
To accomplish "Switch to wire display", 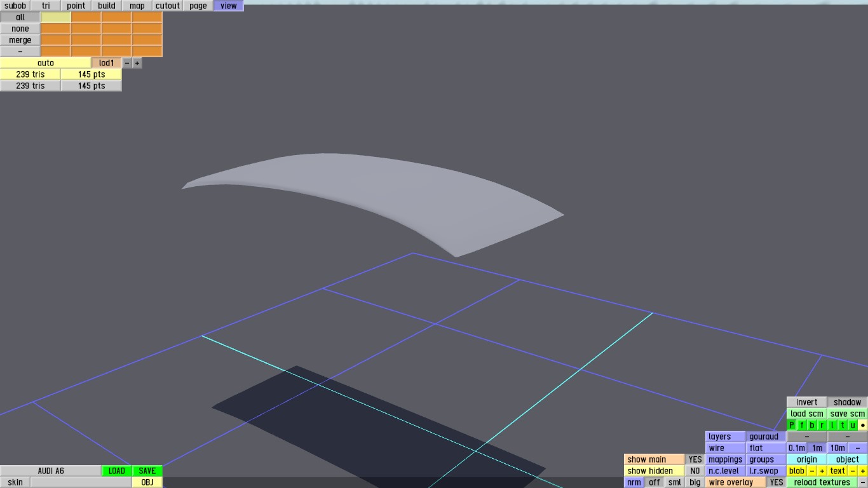I will click(726, 448).
